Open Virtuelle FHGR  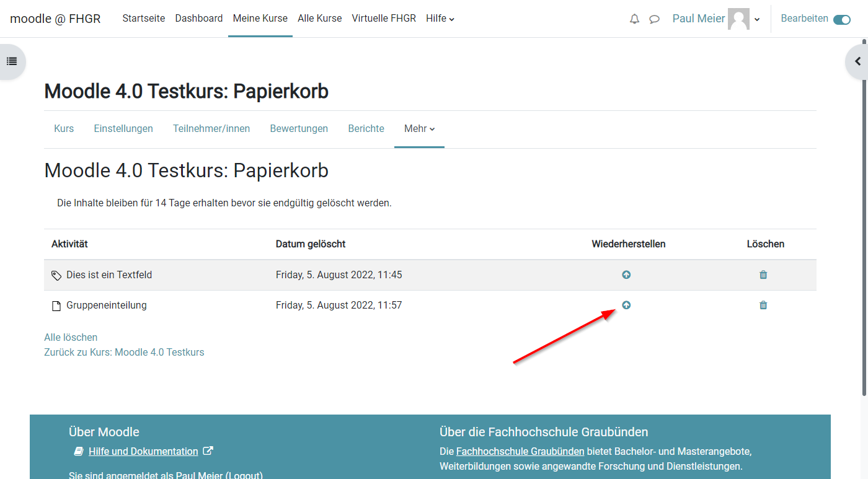click(x=384, y=19)
